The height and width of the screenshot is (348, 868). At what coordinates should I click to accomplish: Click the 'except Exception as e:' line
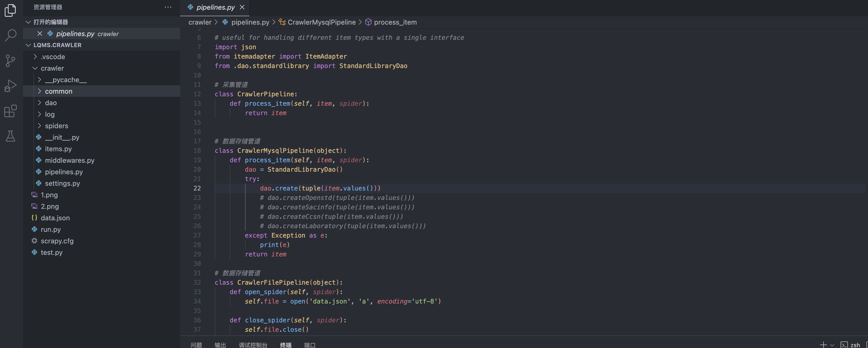[x=286, y=235]
